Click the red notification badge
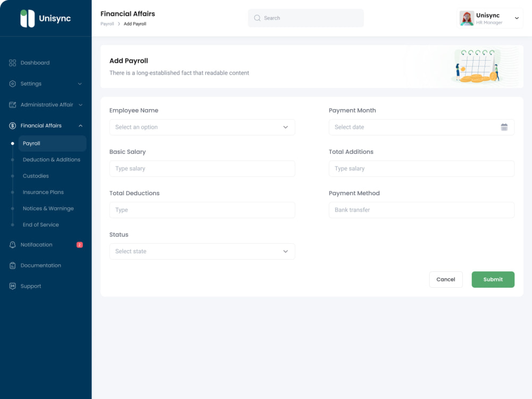 80,245
